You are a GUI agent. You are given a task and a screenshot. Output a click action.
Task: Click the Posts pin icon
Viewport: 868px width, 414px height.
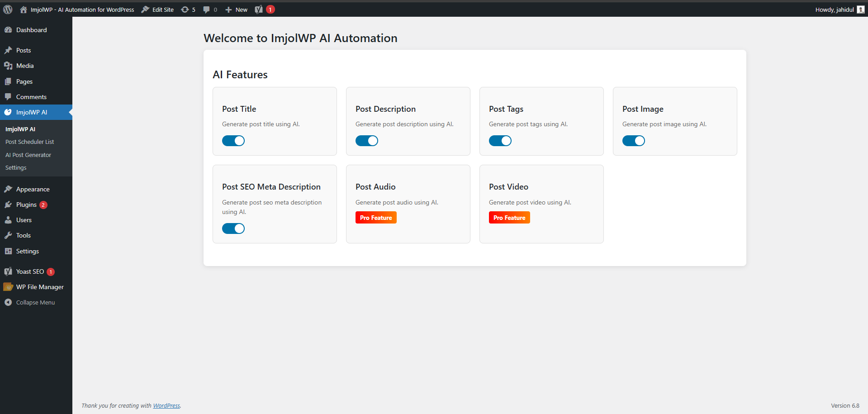point(8,50)
